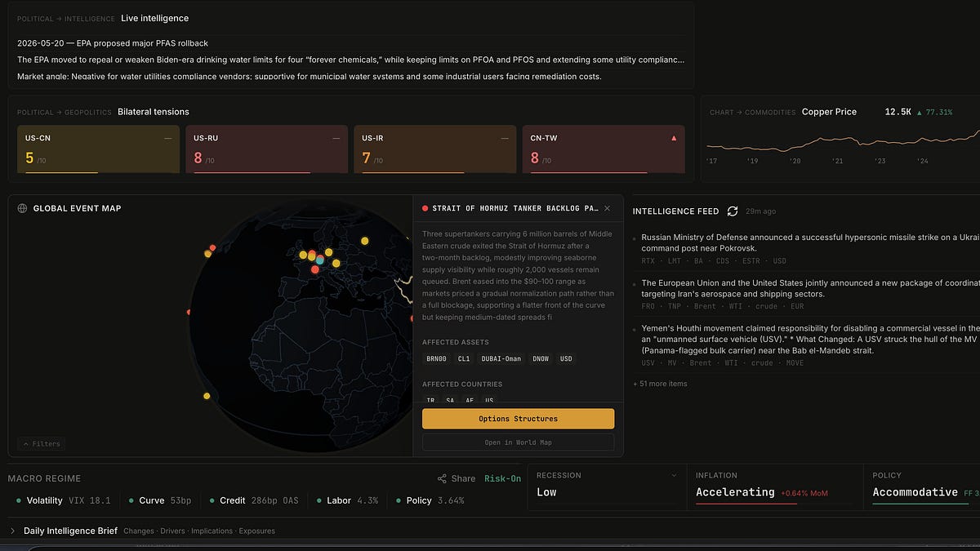The width and height of the screenshot is (980, 551).
Task: Click the CHART breadcrumb
Action: [721, 112]
